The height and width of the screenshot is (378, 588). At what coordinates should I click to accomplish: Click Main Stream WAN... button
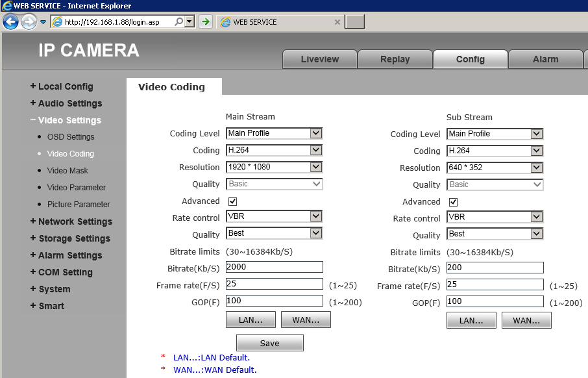(306, 320)
